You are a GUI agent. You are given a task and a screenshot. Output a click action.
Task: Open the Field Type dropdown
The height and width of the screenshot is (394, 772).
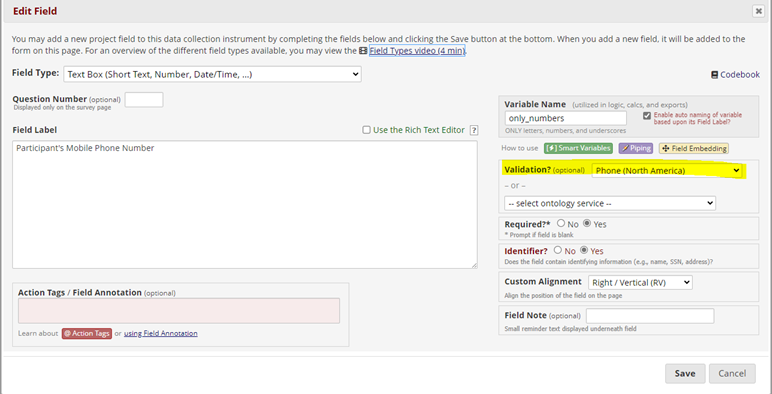tap(212, 74)
